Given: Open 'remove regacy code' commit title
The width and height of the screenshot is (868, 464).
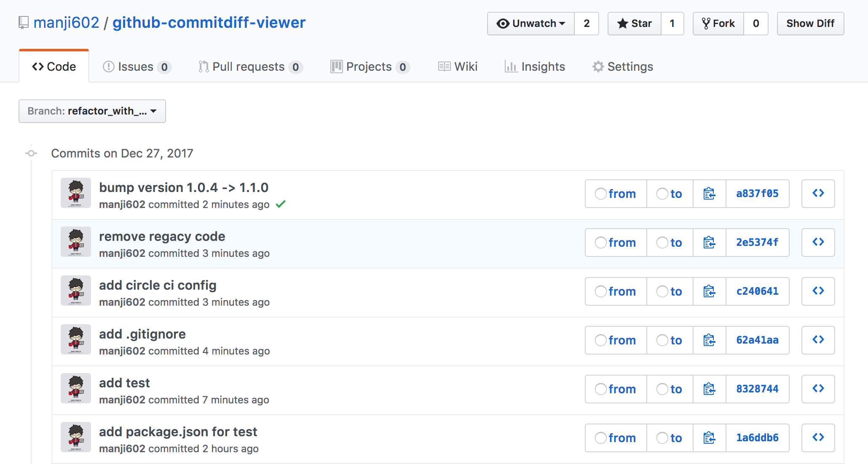Looking at the screenshot, I should [162, 237].
